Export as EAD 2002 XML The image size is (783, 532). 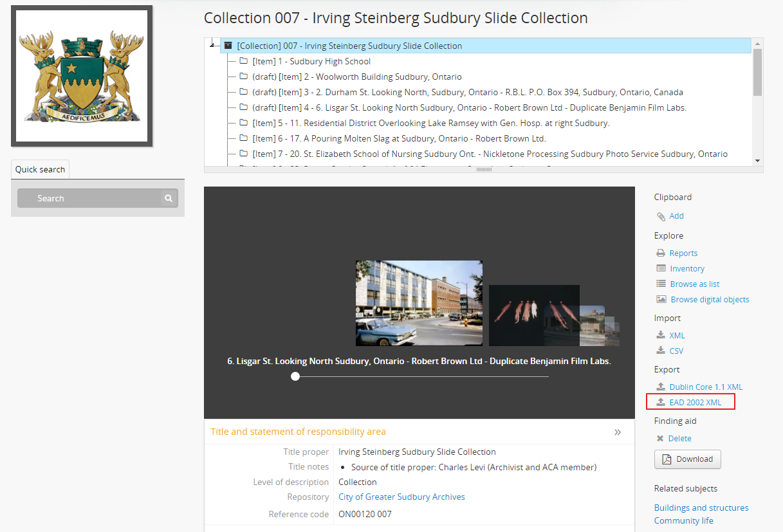[695, 403]
